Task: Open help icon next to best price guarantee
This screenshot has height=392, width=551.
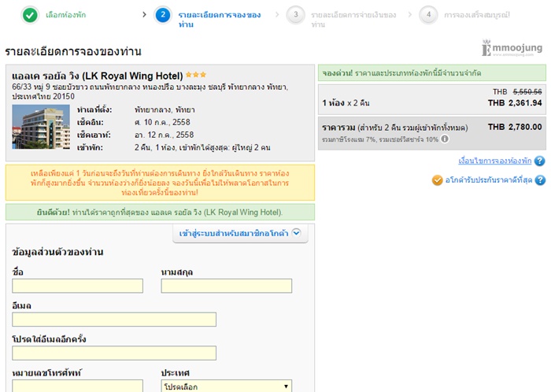Action: (540, 180)
